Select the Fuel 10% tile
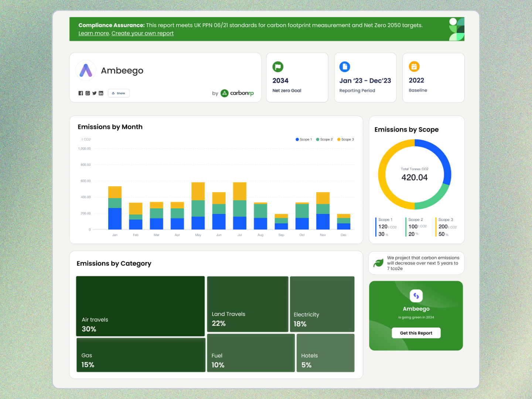This screenshot has width=532, height=399. (x=251, y=353)
